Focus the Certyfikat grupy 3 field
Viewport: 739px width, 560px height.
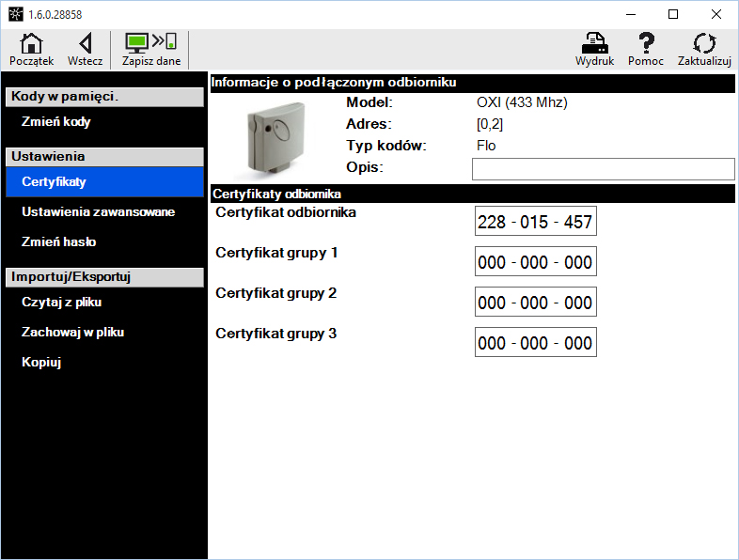[535, 343]
